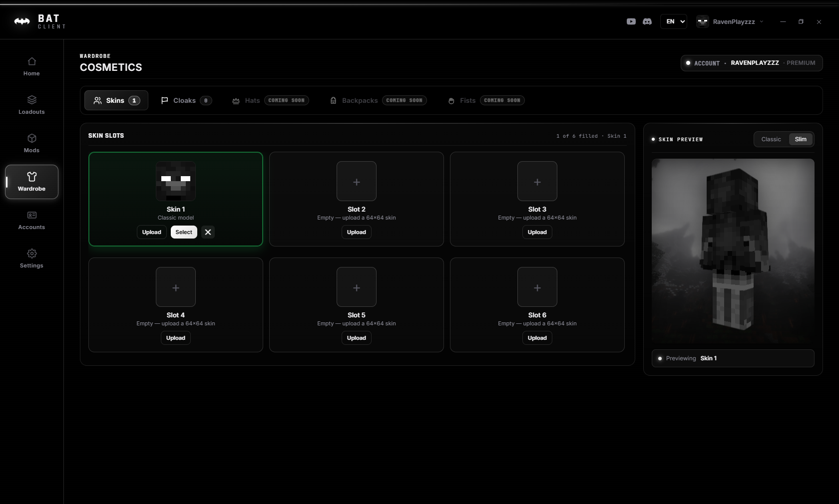The image size is (839, 504).
Task: Click the Bat Client logo
Action: coord(39,21)
